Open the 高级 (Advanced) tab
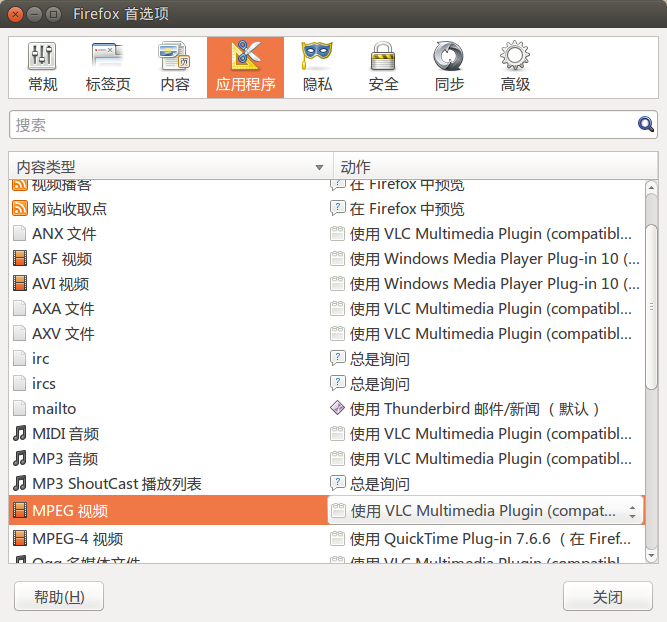This screenshot has width=667, height=622. 515,67
